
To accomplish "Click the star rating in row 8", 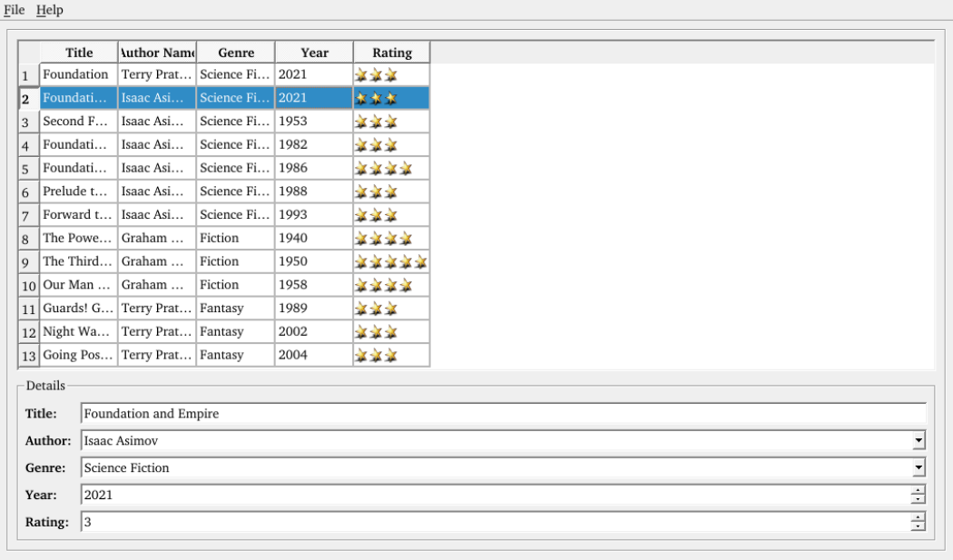I will (x=384, y=238).
